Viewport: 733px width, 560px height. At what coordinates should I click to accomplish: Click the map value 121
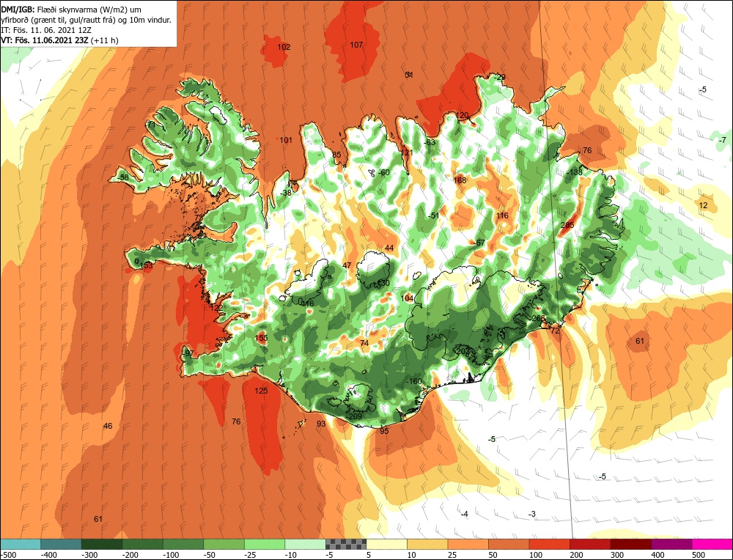407,153
